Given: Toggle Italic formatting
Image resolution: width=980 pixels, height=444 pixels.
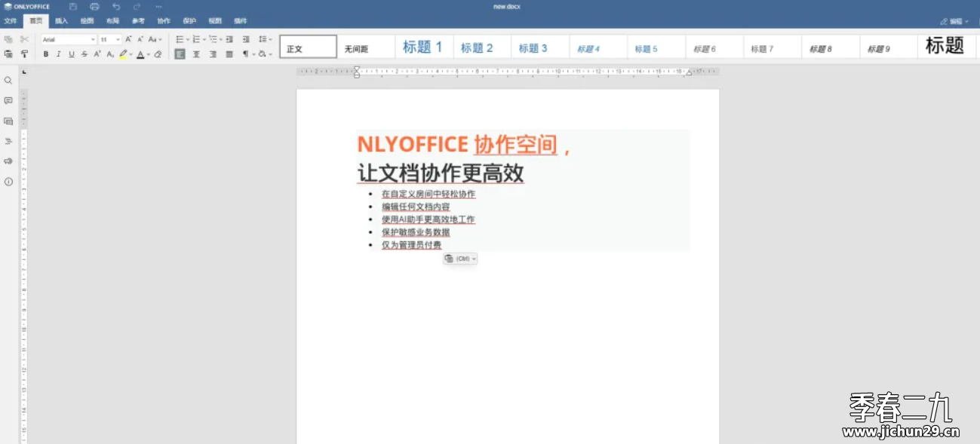Looking at the screenshot, I should [59, 54].
